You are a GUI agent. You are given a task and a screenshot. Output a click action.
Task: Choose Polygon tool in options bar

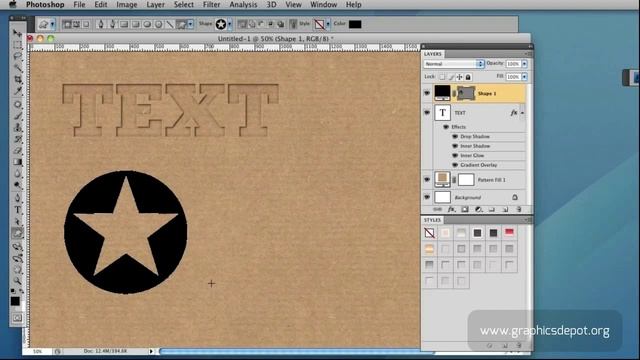pos(158,24)
